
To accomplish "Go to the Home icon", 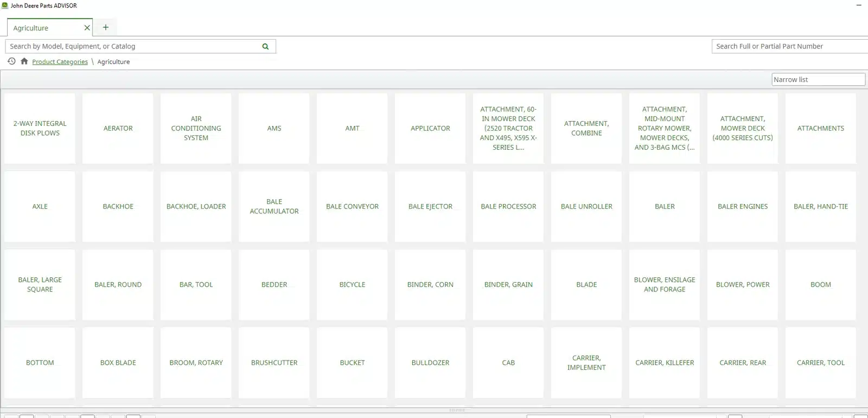I will pyautogui.click(x=24, y=61).
